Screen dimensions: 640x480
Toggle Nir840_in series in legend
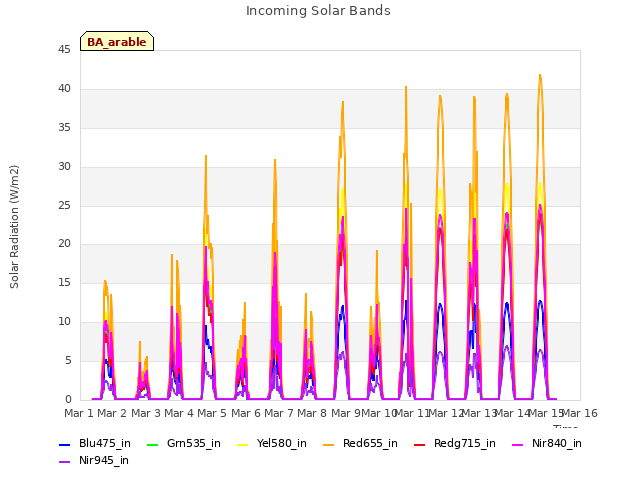[547, 443]
